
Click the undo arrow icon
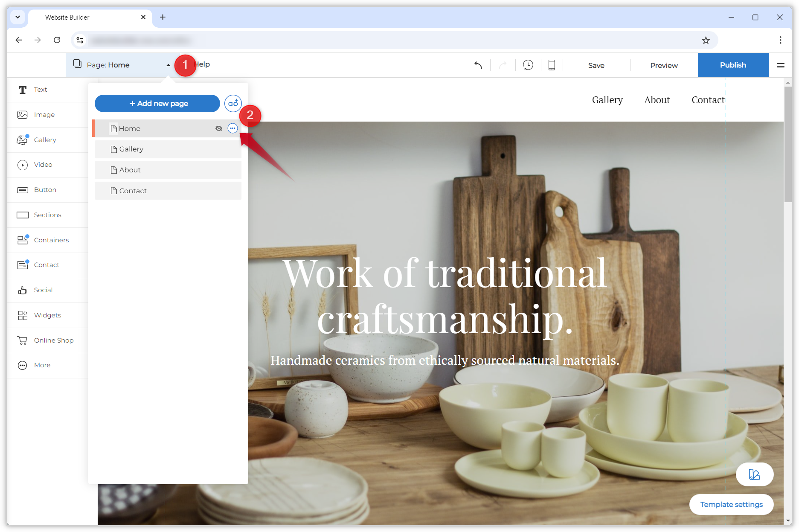click(478, 65)
